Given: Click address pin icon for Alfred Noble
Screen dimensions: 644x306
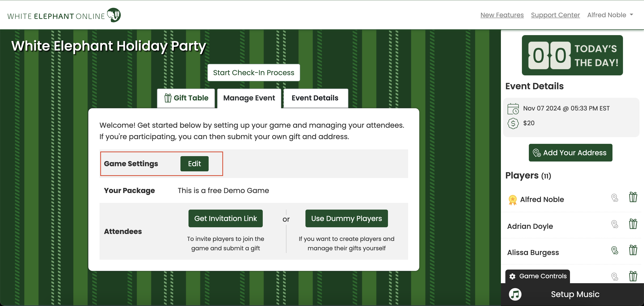Looking at the screenshot, I should (614, 198).
